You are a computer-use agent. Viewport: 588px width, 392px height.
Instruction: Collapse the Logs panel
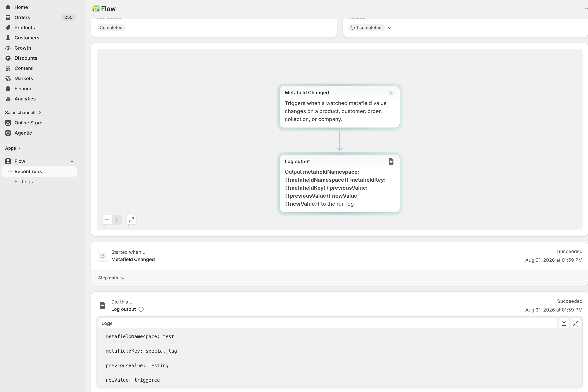pos(575,323)
